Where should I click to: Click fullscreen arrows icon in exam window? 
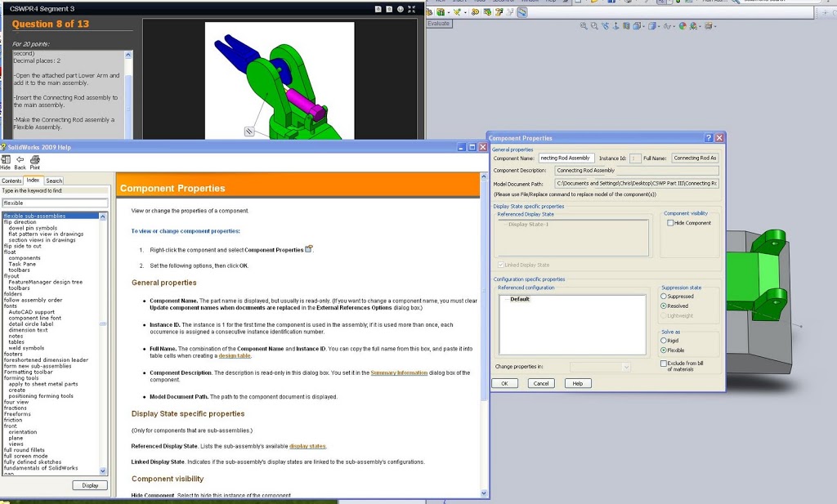[x=412, y=9]
